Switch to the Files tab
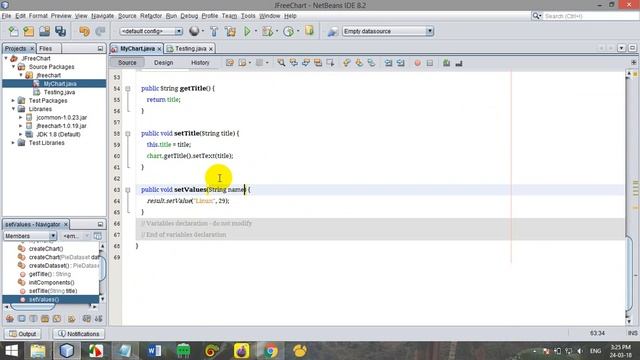640x360 pixels. tap(45, 49)
